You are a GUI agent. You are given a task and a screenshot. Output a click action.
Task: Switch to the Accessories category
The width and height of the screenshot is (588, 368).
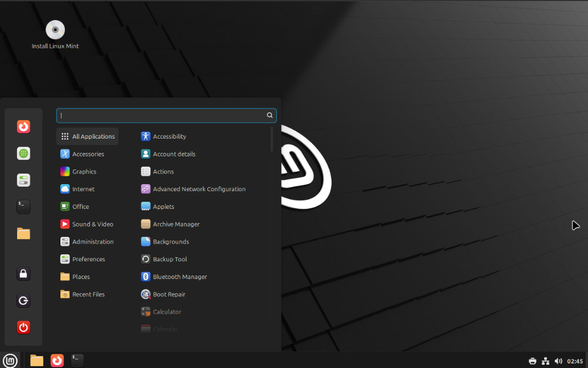click(x=88, y=154)
